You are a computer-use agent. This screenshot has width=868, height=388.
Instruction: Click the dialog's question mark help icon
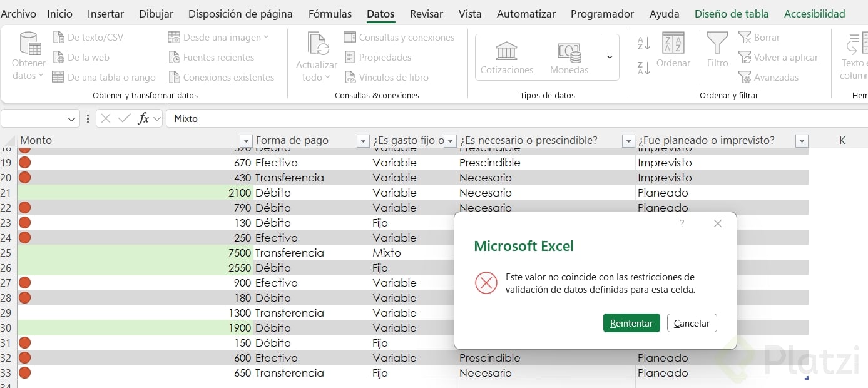coord(682,223)
